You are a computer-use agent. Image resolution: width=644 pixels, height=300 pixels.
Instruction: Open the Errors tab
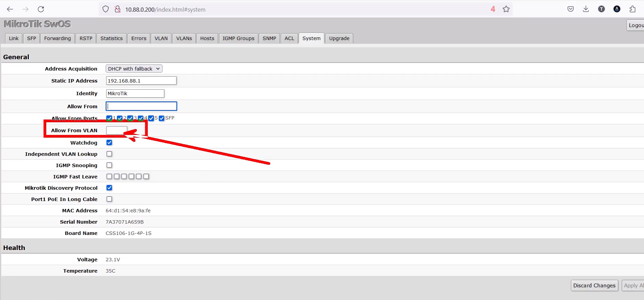pyautogui.click(x=139, y=38)
